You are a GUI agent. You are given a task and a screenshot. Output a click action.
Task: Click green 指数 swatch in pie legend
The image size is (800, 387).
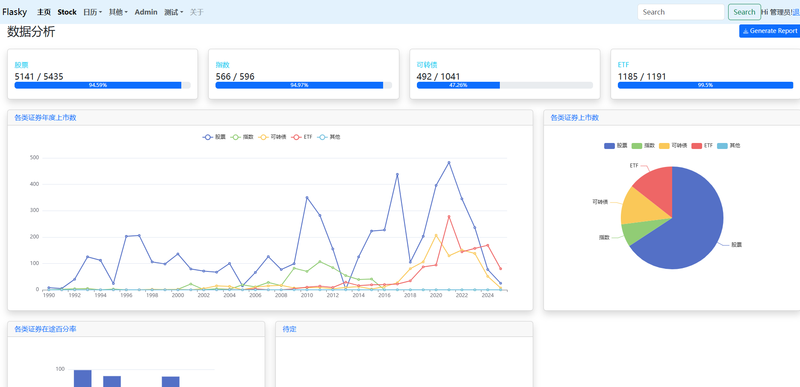[x=637, y=146]
